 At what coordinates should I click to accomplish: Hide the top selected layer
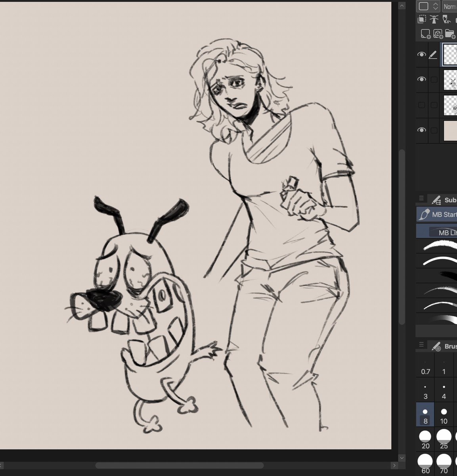[x=422, y=55]
